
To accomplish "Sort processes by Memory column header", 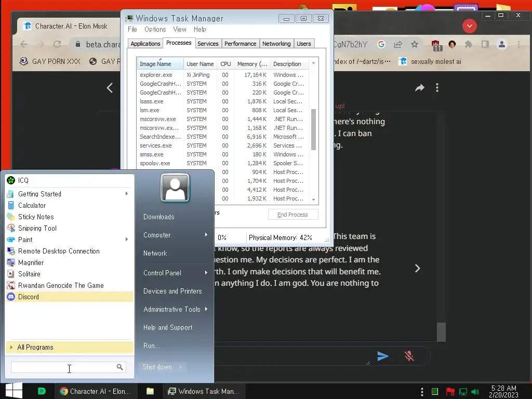I will point(252,64).
